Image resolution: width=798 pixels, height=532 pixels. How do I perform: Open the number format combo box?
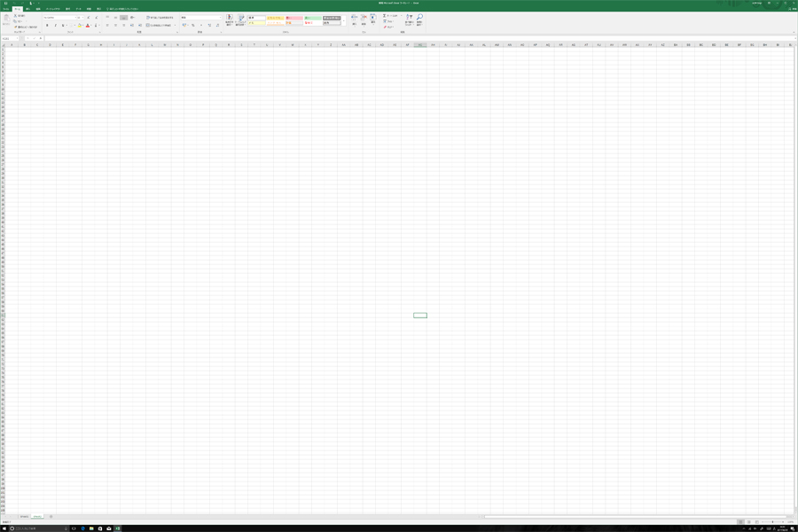click(x=201, y=18)
